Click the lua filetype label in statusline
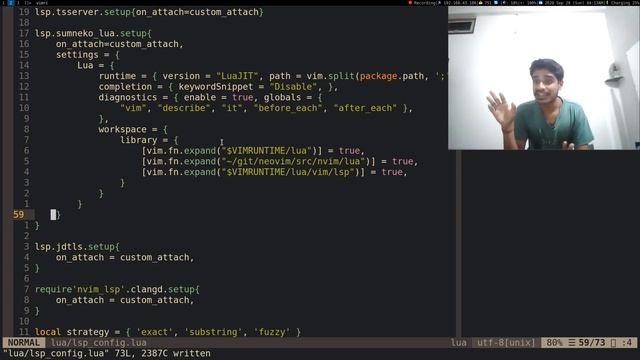 pyautogui.click(x=458, y=343)
